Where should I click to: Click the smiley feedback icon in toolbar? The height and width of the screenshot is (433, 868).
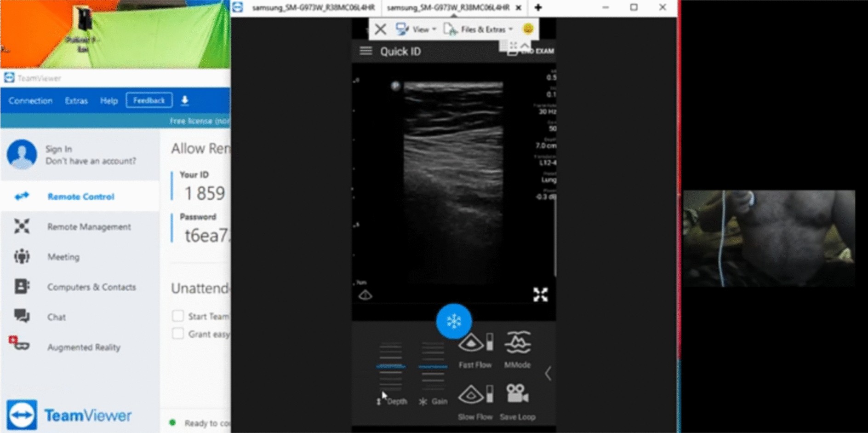coord(528,29)
